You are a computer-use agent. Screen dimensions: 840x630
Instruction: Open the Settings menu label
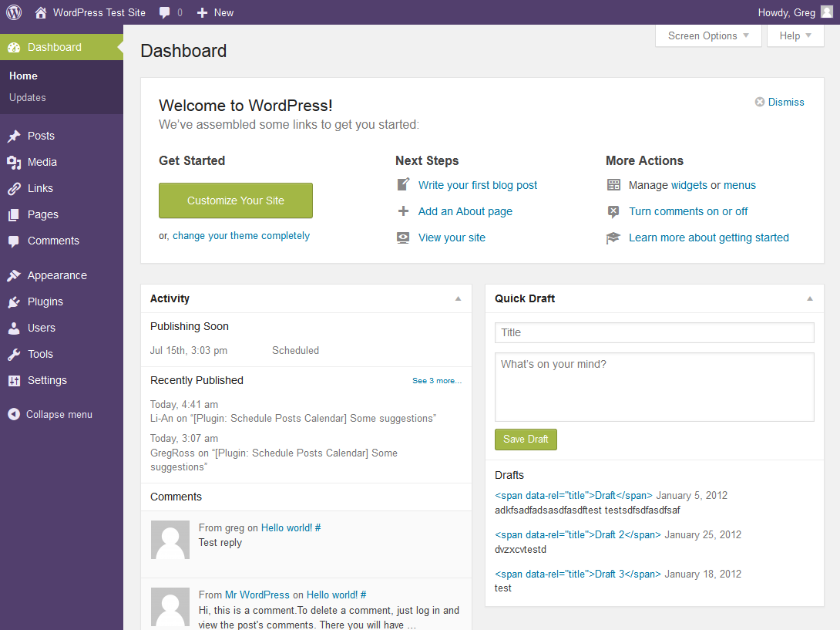tap(47, 381)
